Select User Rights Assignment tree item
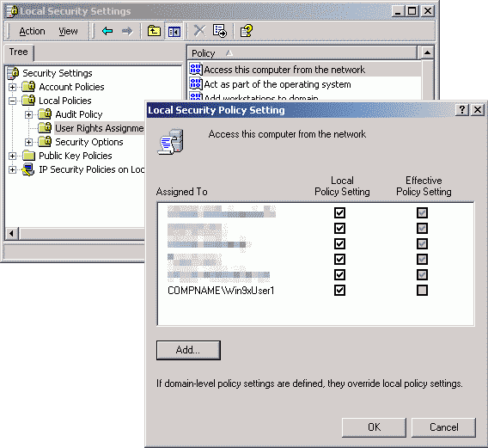Image resolution: width=488 pixels, height=448 pixels. [100, 128]
